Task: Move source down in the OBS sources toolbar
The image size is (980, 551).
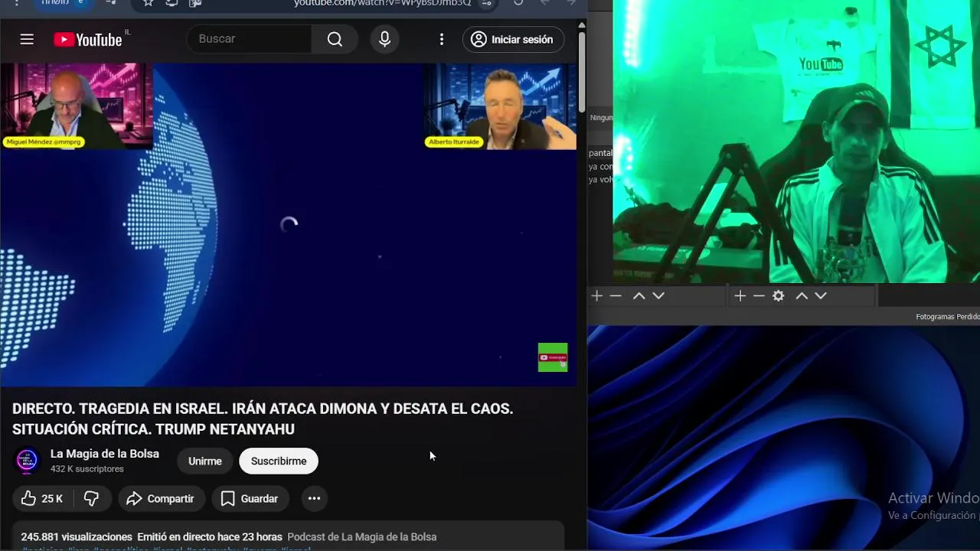Action: [821, 295]
